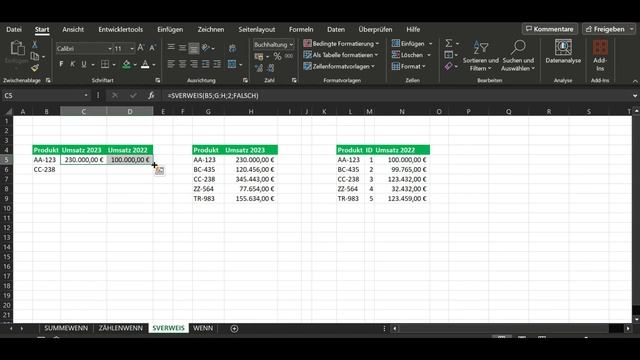Increase font size with larger A icon
Viewport: 640px width, 360px height.
(x=141, y=48)
